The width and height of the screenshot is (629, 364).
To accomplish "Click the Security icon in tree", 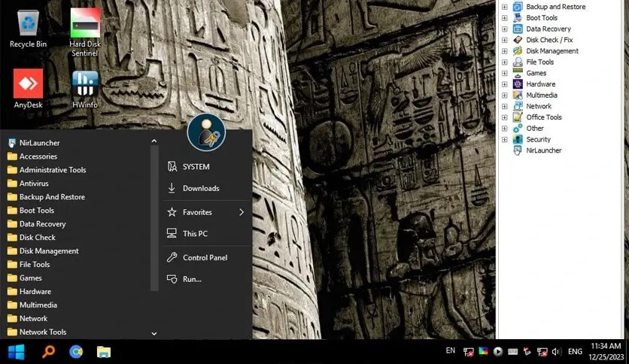I will click(518, 139).
